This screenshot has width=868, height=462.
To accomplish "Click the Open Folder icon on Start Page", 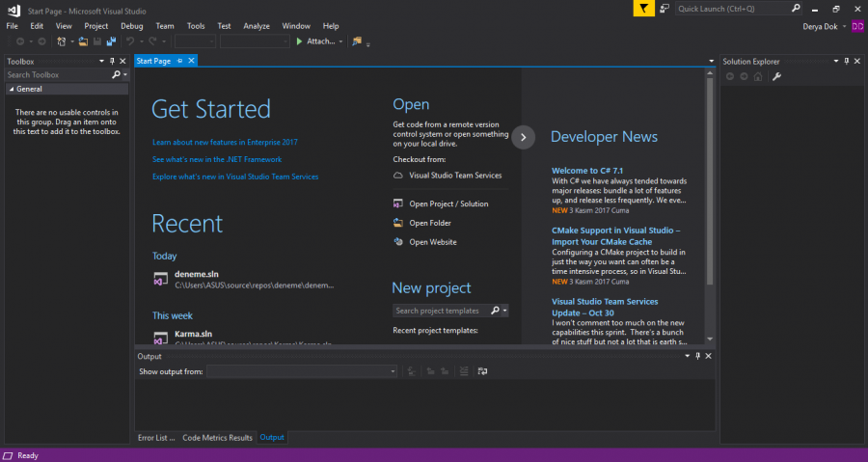I will pyautogui.click(x=398, y=223).
